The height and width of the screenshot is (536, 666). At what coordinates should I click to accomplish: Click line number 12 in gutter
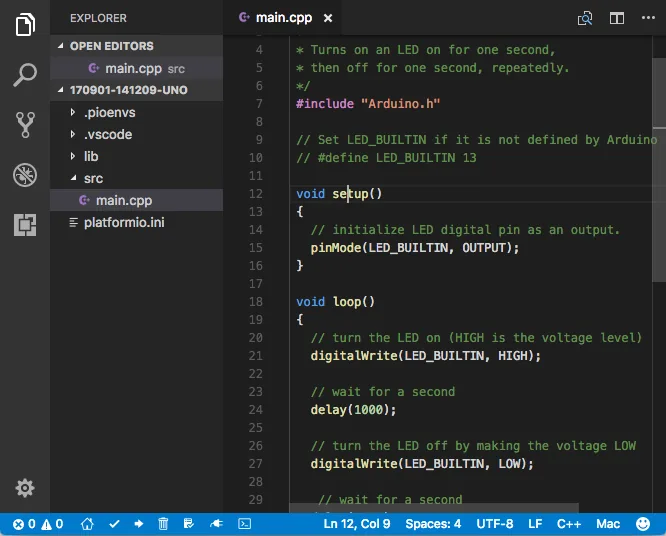tap(256, 194)
